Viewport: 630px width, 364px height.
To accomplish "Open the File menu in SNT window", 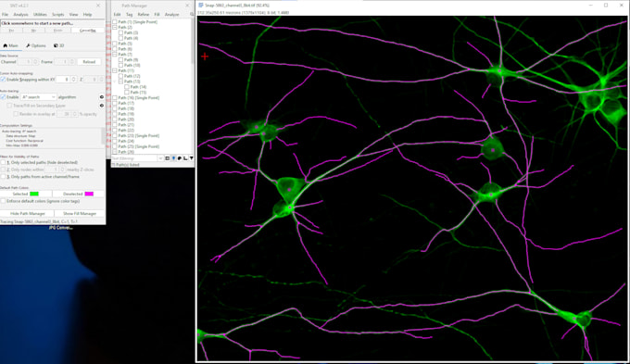I will point(5,15).
